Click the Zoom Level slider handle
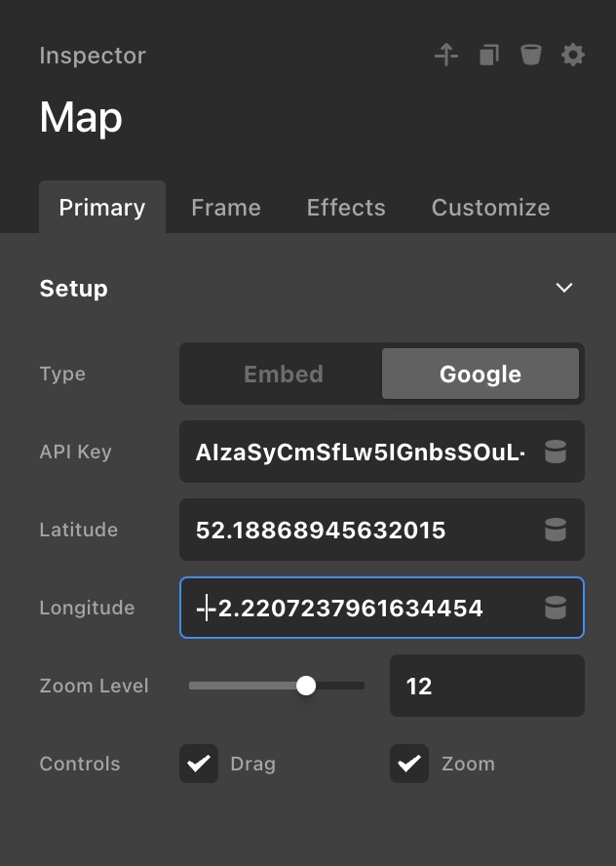This screenshot has height=866, width=616. tap(306, 686)
